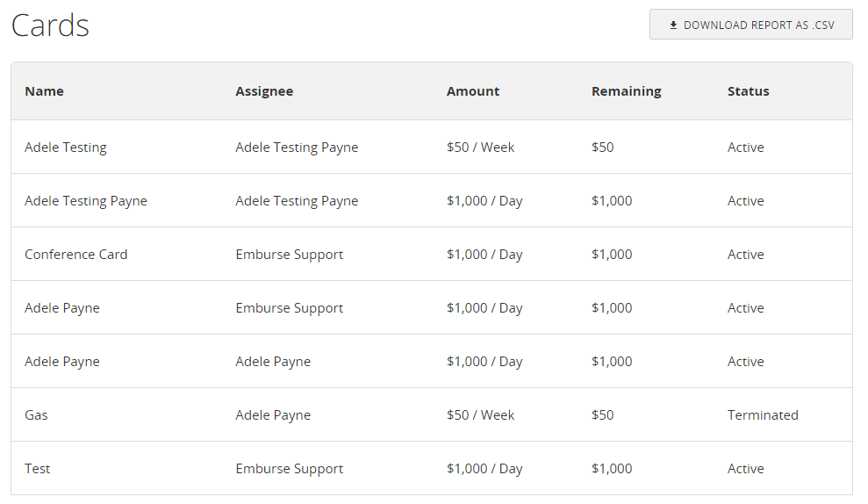Open the Adele Testing Payne card
Image resolution: width=868 pixels, height=504 pixels.
(x=432, y=200)
